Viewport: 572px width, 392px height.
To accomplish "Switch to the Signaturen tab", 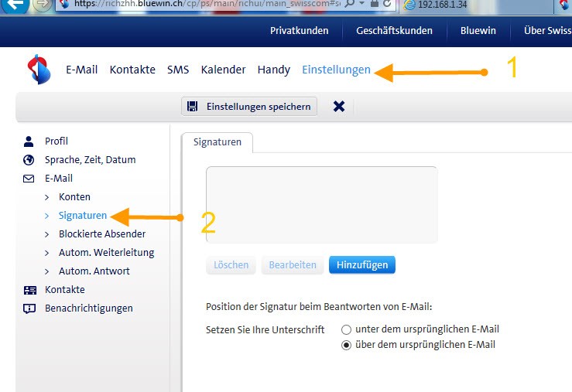I will pyautogui.click(x=217, y=142).
